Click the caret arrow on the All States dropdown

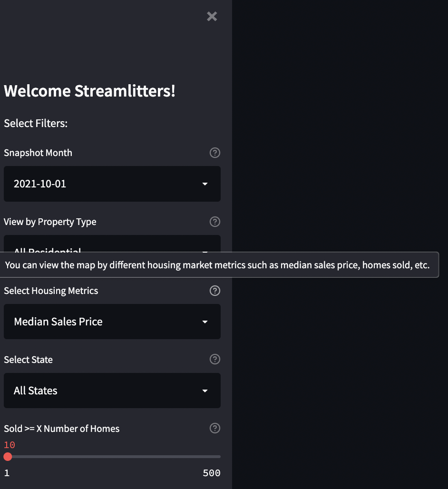[205, 391]
